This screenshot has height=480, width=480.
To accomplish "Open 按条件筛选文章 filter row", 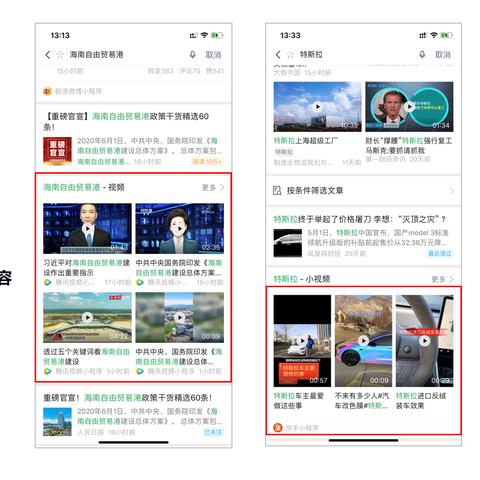I will 363,190.
